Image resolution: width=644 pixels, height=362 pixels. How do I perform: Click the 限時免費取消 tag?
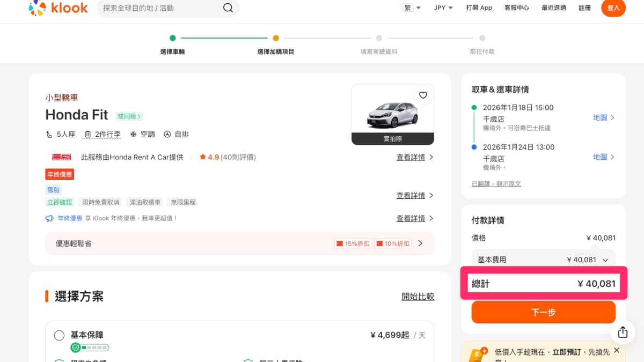point(100,202)
